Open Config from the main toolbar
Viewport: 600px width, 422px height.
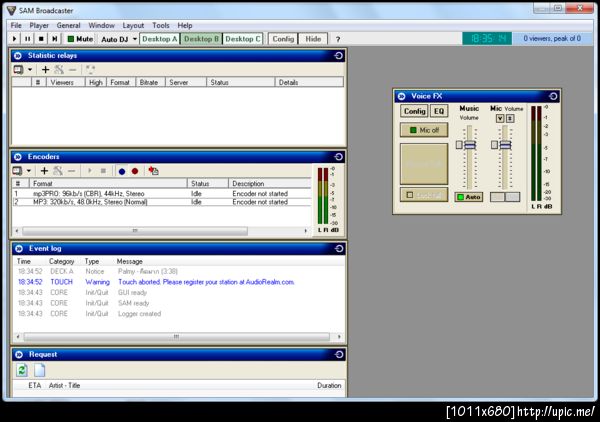[283, 39]
